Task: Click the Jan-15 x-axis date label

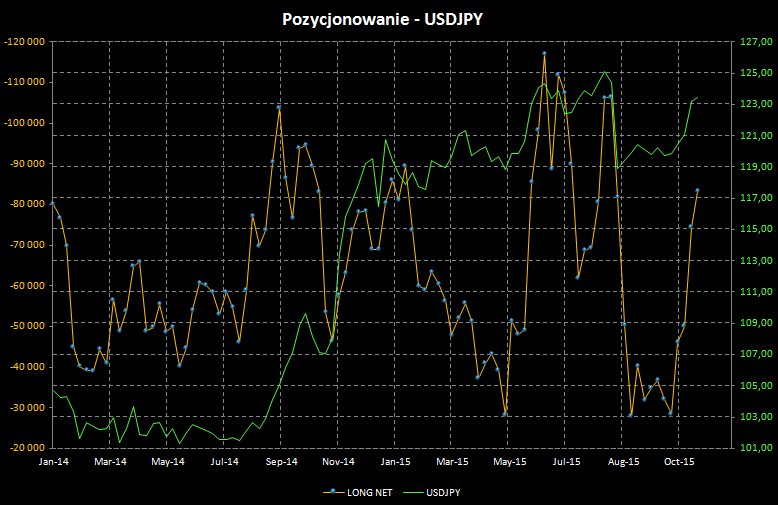Action: [x=396, y=462]
